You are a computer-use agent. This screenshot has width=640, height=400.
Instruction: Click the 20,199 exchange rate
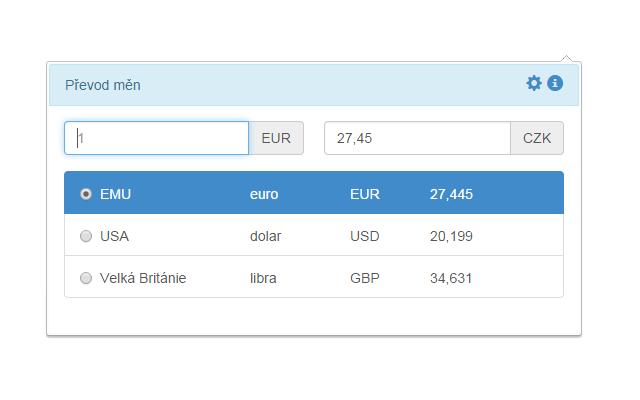point(451,236)
